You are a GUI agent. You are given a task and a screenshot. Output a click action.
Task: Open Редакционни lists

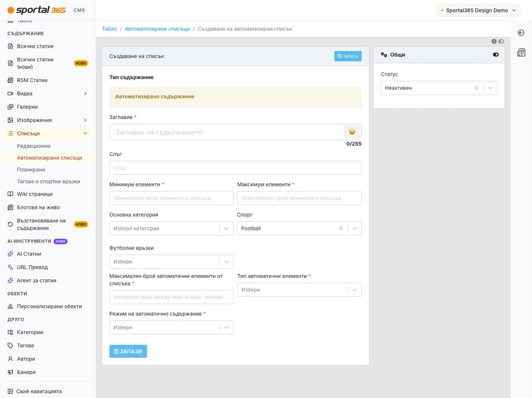point(34,146)
